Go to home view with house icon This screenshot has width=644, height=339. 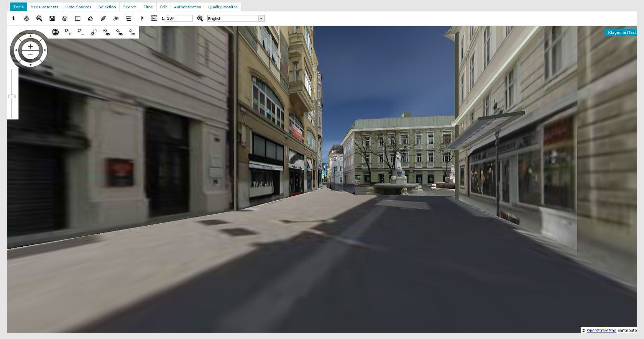point(90,18)
